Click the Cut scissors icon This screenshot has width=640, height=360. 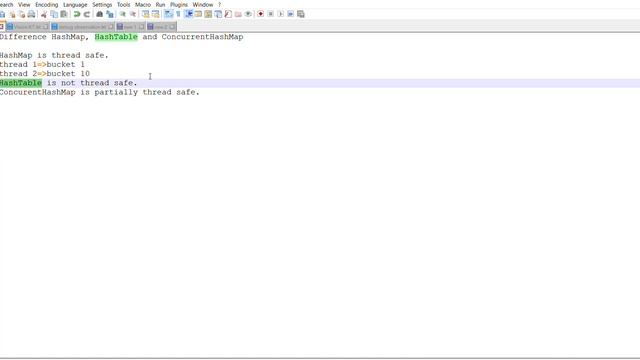(44, 14)
